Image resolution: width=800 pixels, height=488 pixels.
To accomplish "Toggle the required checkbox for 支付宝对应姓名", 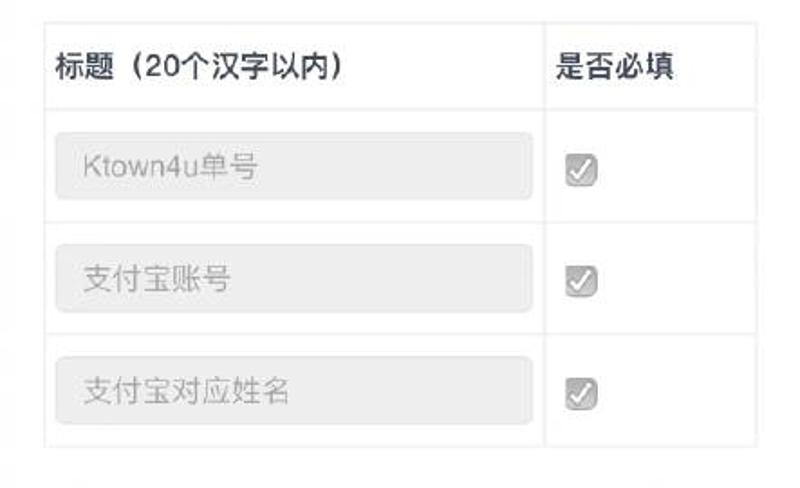I will (x=581, y=393).
